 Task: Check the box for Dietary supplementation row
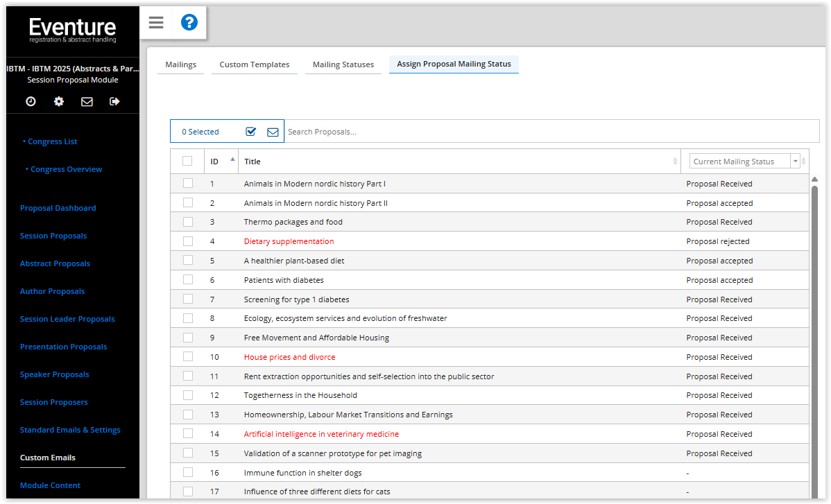click(x=187, y=241)
